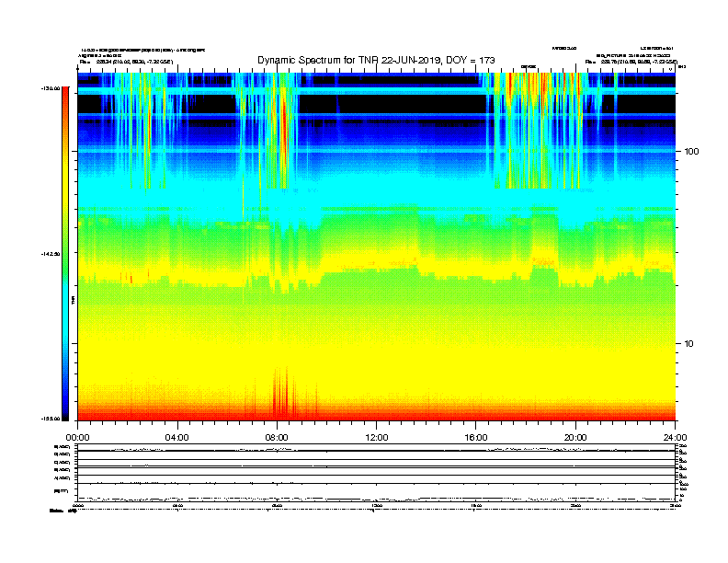Click the 100 frequency axis label

click(x=691, y=152)
